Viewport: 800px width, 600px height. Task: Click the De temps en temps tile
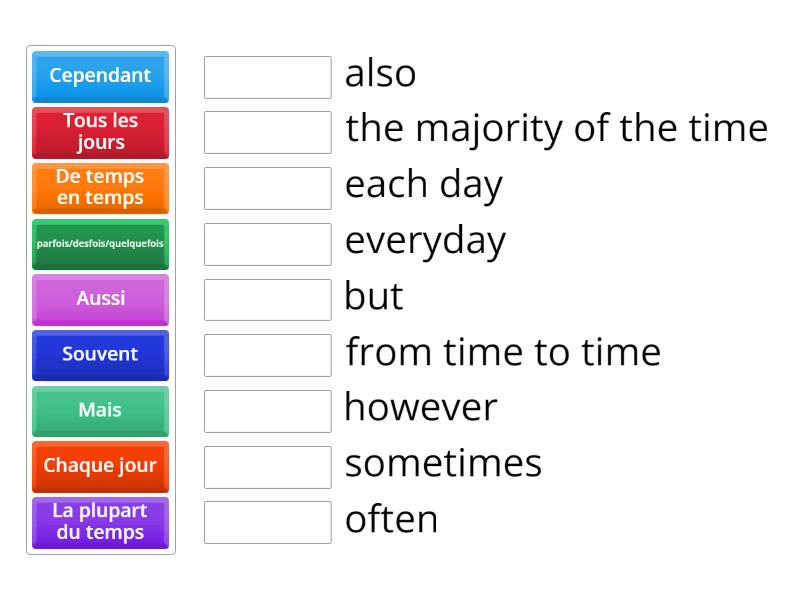point(100,188)
